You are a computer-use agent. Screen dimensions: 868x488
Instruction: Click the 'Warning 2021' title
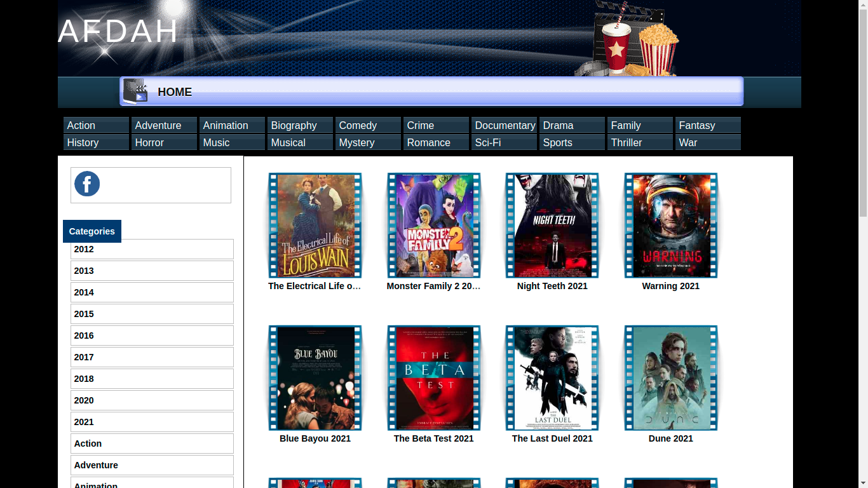(671, 286)
